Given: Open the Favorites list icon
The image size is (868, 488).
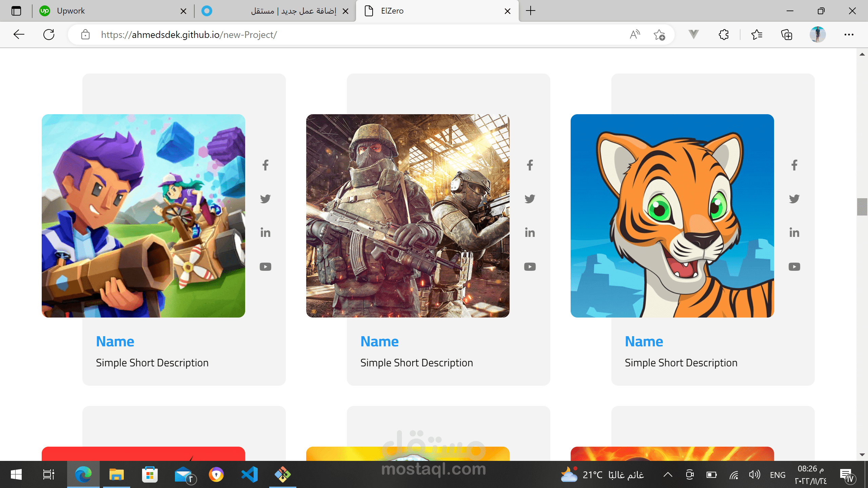Looking at the screenshot, I should tap(757, 35).
